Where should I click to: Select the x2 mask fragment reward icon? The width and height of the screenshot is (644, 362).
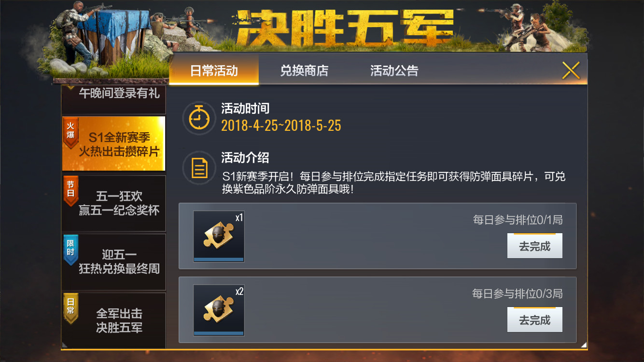(x=219, y=310)
